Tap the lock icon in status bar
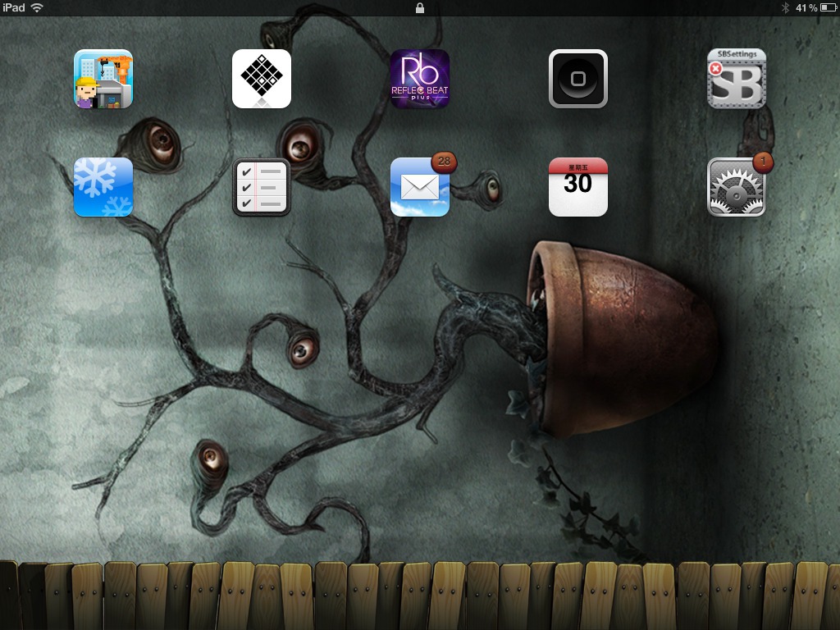 [420, 7]
